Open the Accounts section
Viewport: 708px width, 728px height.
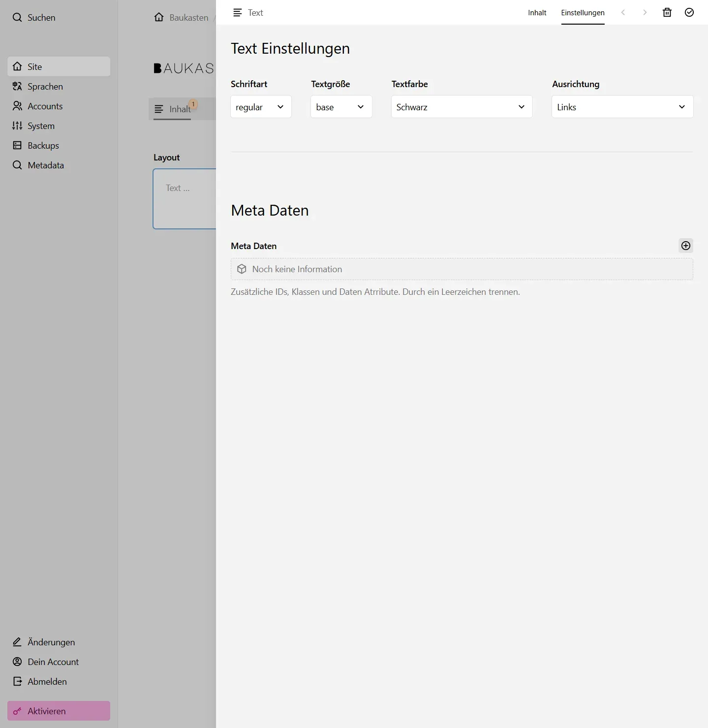[45, 106]
